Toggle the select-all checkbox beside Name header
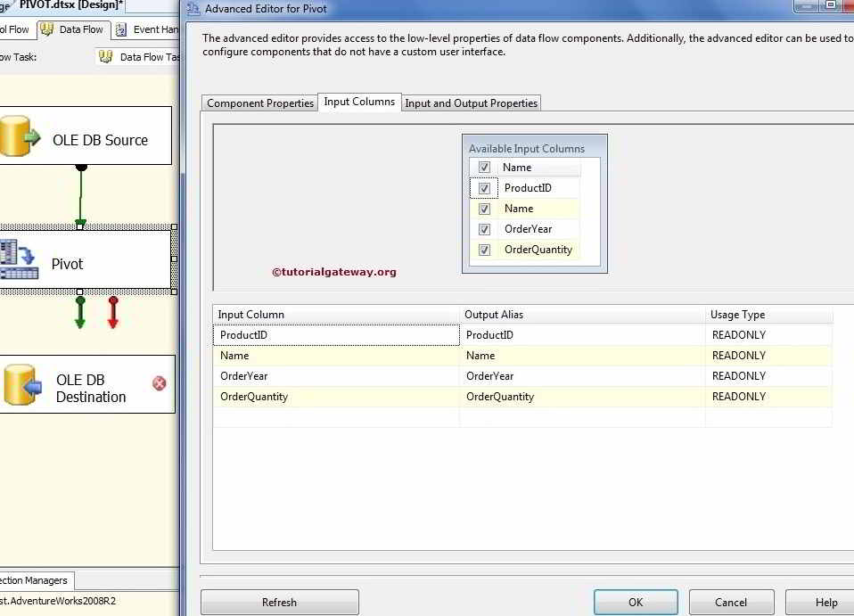Screen dimensions: 854x616 482,167
